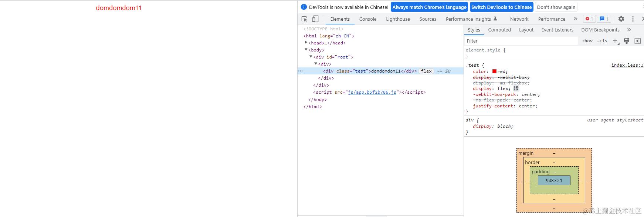Screen dimensions: 644x217
Task: Click the flex badge on the test div
Action: click(426, 71)
